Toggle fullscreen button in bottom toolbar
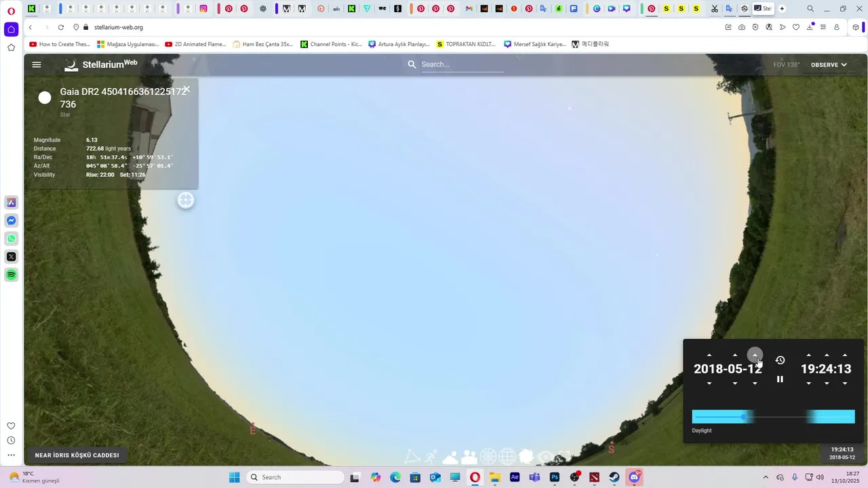Viewport: 868px width, 488px height. (564, 457)
